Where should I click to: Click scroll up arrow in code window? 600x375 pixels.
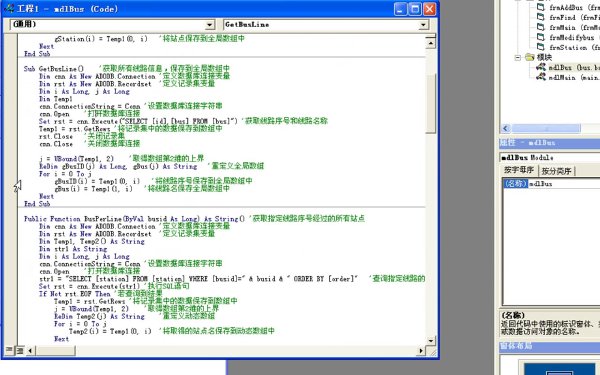430,43
